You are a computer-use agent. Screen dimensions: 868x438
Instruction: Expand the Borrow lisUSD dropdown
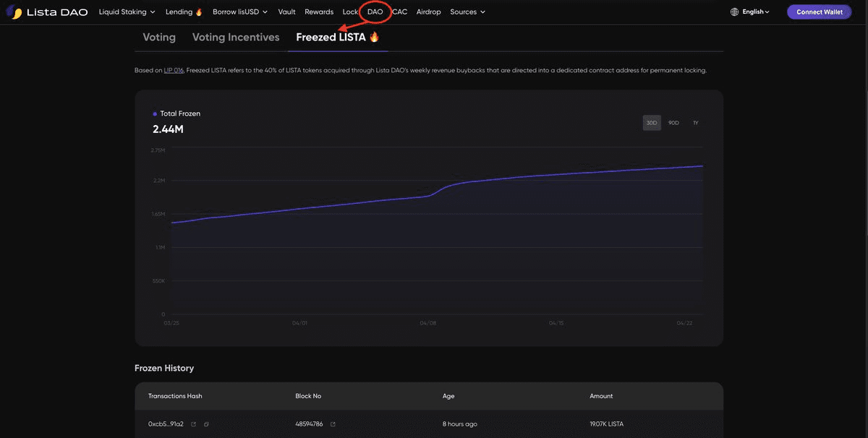(239, 11)
